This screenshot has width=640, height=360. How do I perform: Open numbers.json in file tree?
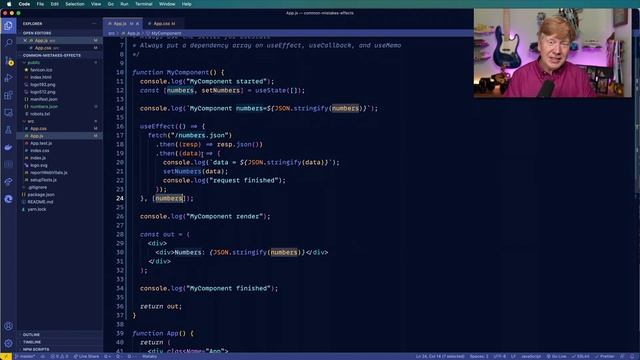pos(59,107)
